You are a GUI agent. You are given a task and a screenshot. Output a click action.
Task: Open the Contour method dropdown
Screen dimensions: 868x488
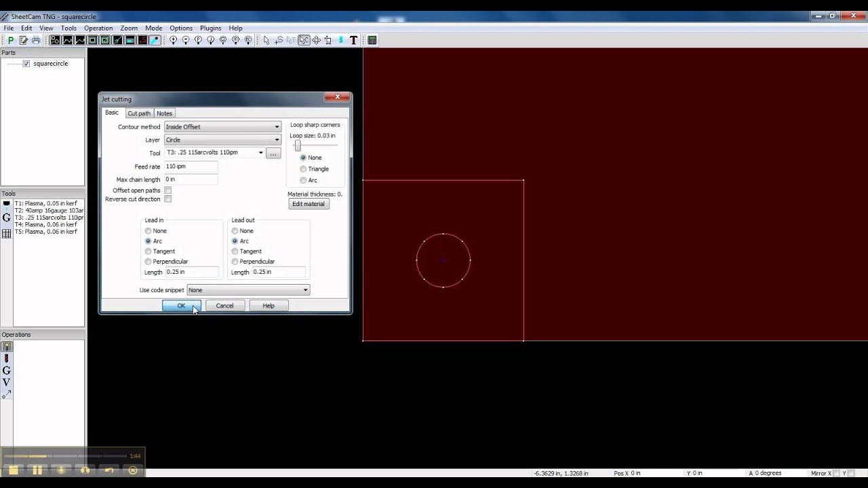click(x=222, y=127)
